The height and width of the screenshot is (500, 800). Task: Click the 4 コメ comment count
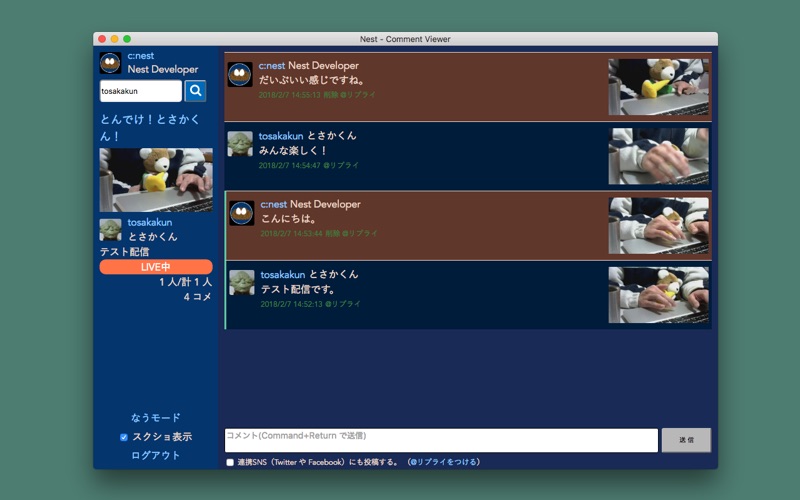(198, 297)
